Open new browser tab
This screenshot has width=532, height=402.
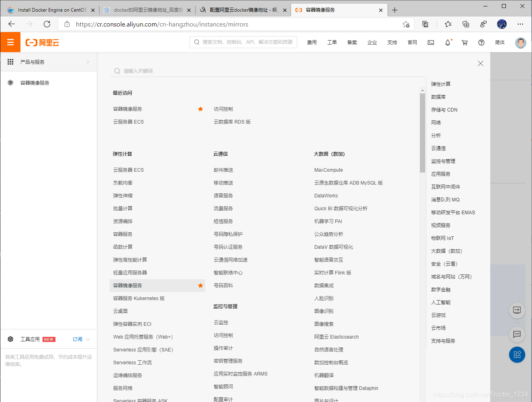click(x=395, y=10)
